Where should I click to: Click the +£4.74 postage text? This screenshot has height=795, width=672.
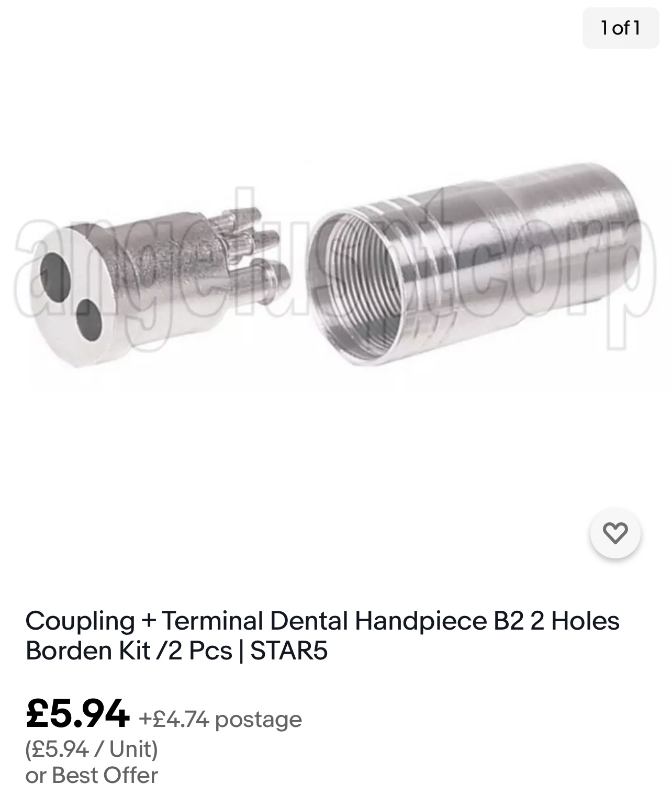220,719
